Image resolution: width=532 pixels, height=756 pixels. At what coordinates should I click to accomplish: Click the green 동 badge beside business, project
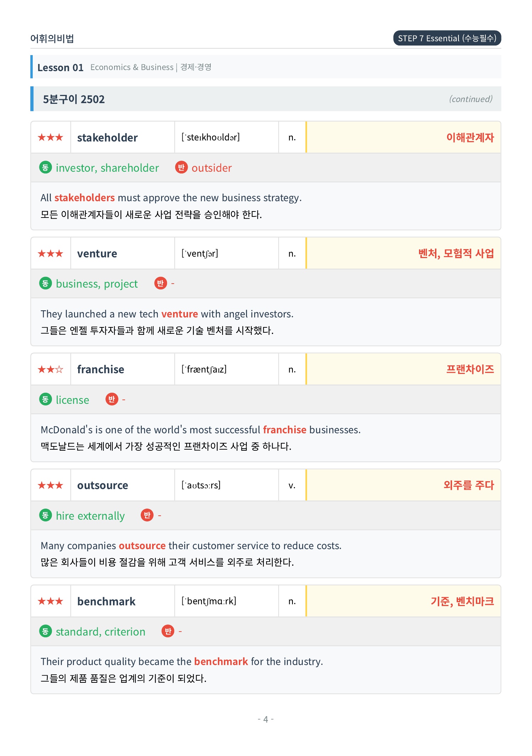pyautogui.click(x=45, y=283)
